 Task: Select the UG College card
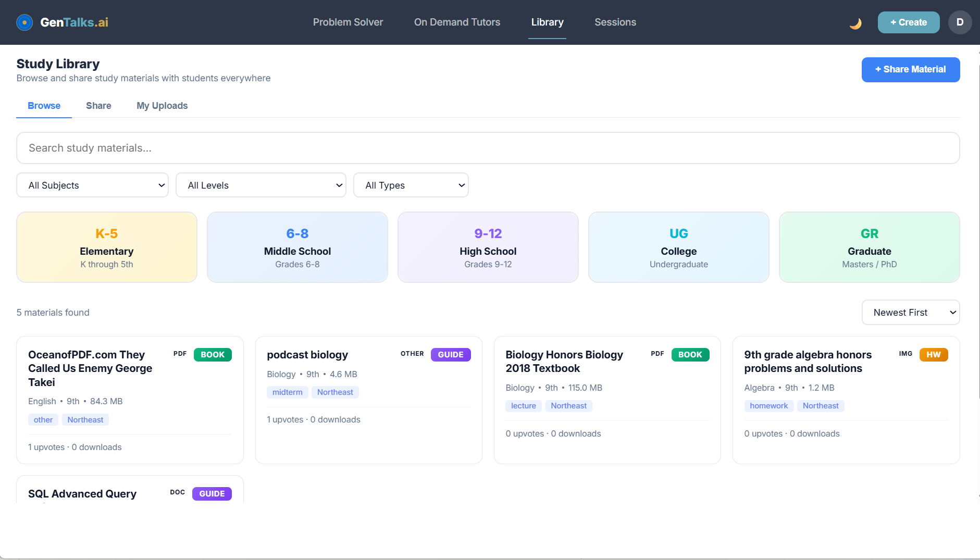click(679, 247)
